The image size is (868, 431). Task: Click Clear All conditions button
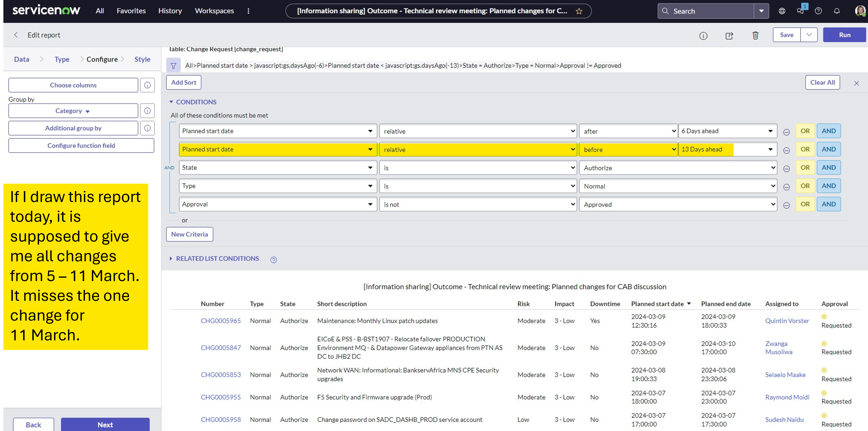823,82
